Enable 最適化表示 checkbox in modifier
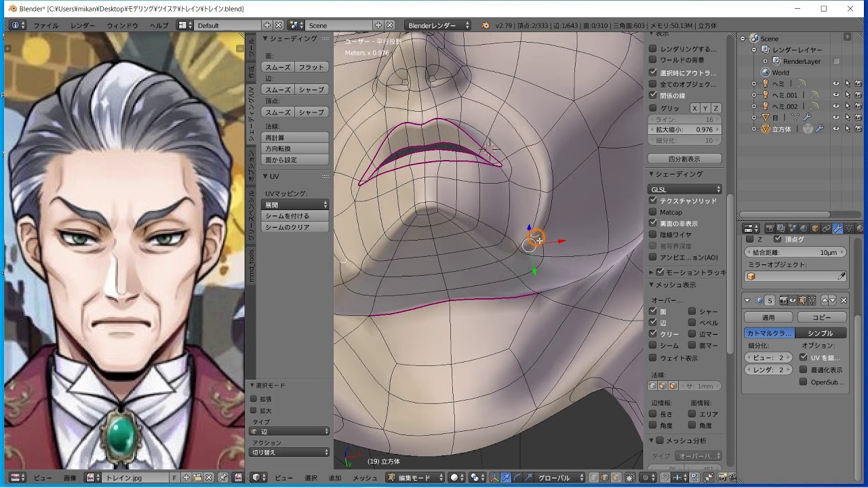 pos(804,370)
